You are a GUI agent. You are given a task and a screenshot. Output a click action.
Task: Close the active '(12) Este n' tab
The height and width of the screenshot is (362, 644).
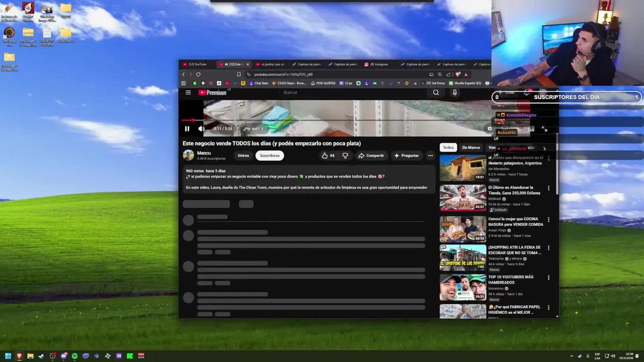[248, 64]
